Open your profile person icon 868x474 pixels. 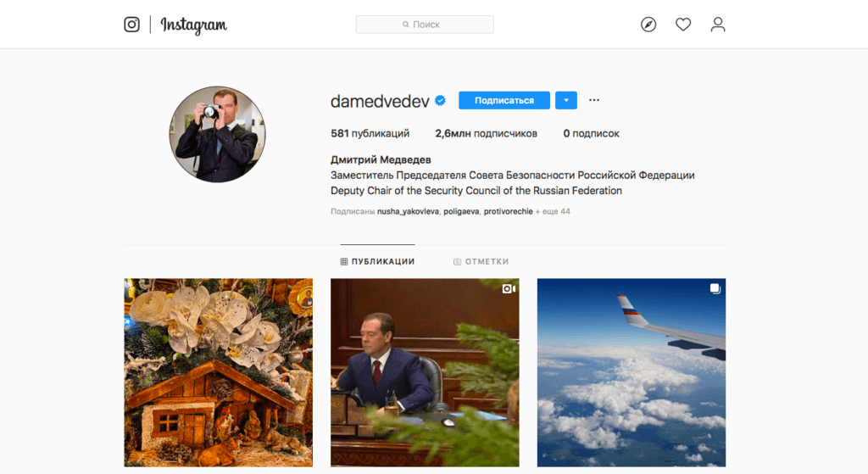click(718, 25)
